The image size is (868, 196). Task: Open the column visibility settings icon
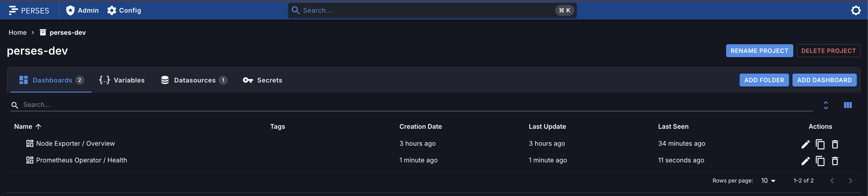point(847,105)
